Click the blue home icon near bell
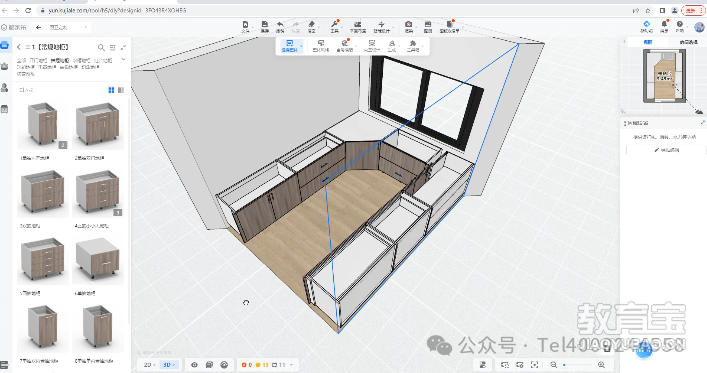Image resolution: width=707 pixels, height=373 pixels. coord(647,24)
